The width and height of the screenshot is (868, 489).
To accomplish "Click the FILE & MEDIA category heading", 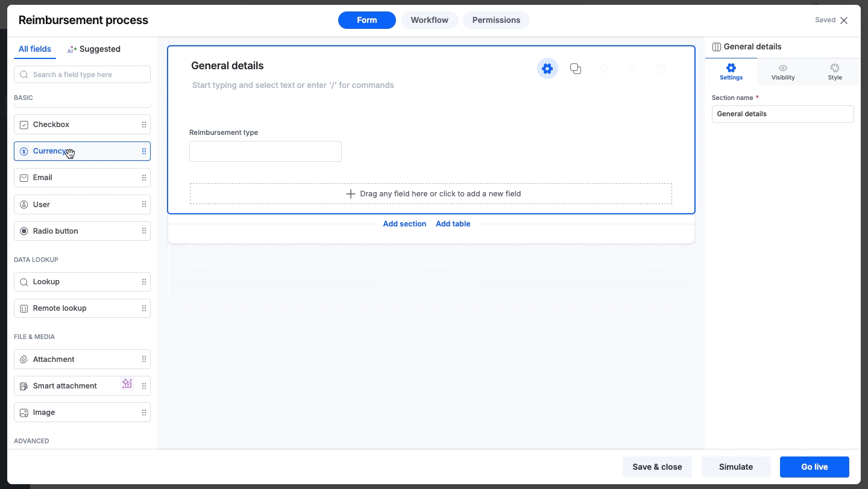I will coord(34,337).
